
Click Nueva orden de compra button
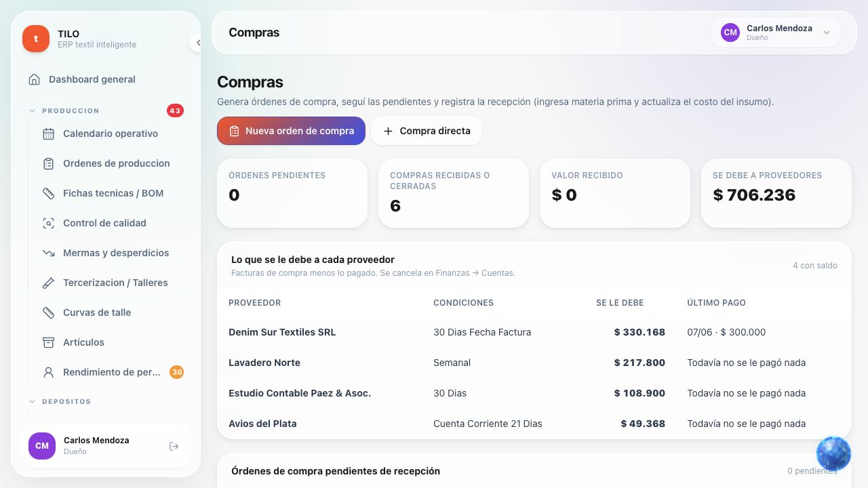point(291,131)
